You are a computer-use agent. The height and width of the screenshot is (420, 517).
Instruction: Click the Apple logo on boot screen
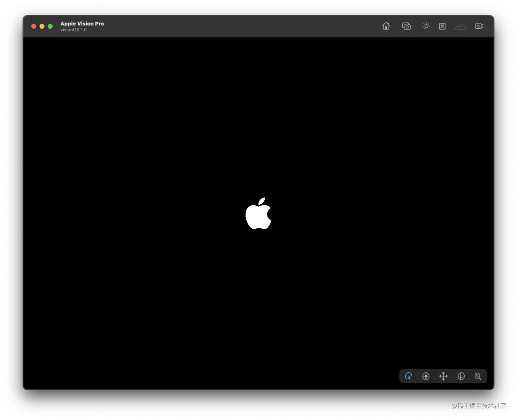pos(258,213)
